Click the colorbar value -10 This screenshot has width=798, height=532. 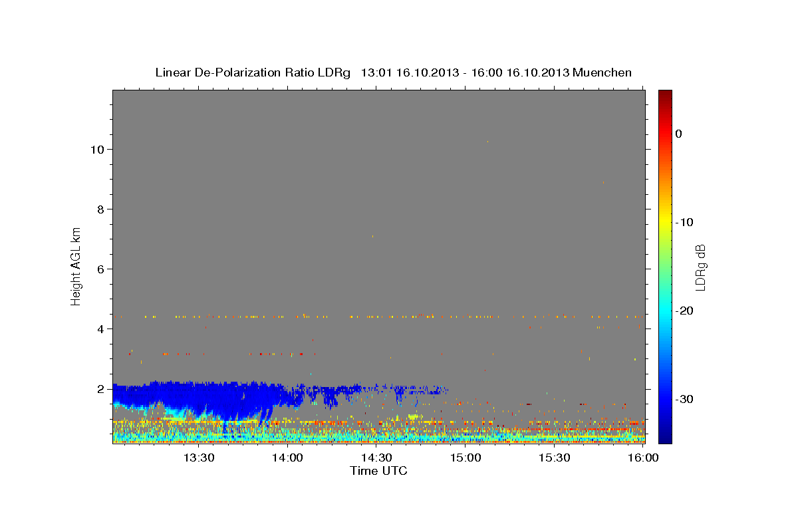684,222
